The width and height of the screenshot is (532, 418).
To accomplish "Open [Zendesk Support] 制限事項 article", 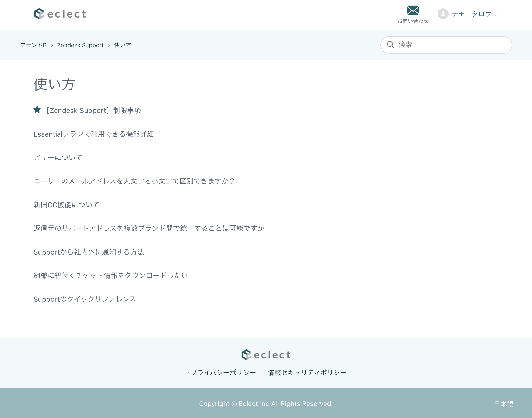I will click(93, 111).
